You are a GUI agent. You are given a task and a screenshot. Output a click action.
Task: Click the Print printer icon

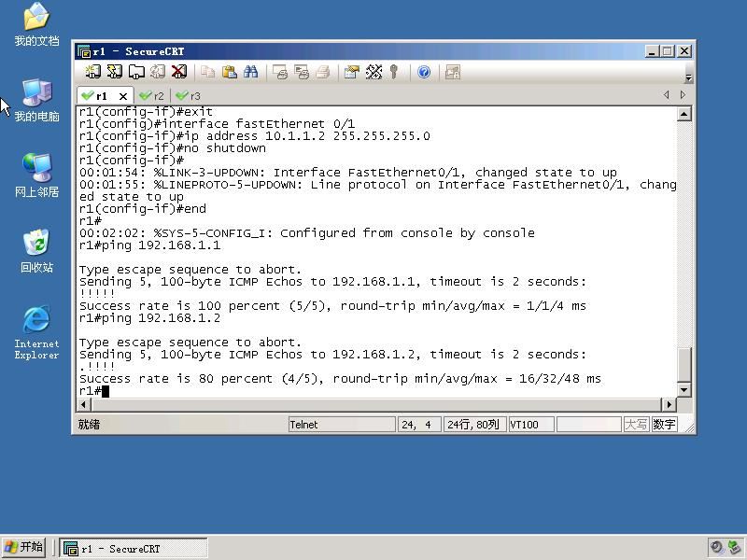(323, 72)
